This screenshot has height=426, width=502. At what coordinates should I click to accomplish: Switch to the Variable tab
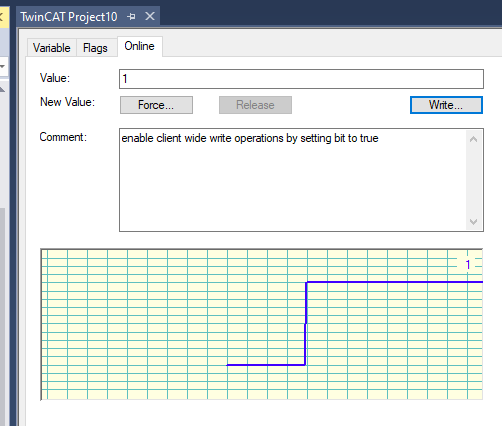pos(52,48)
